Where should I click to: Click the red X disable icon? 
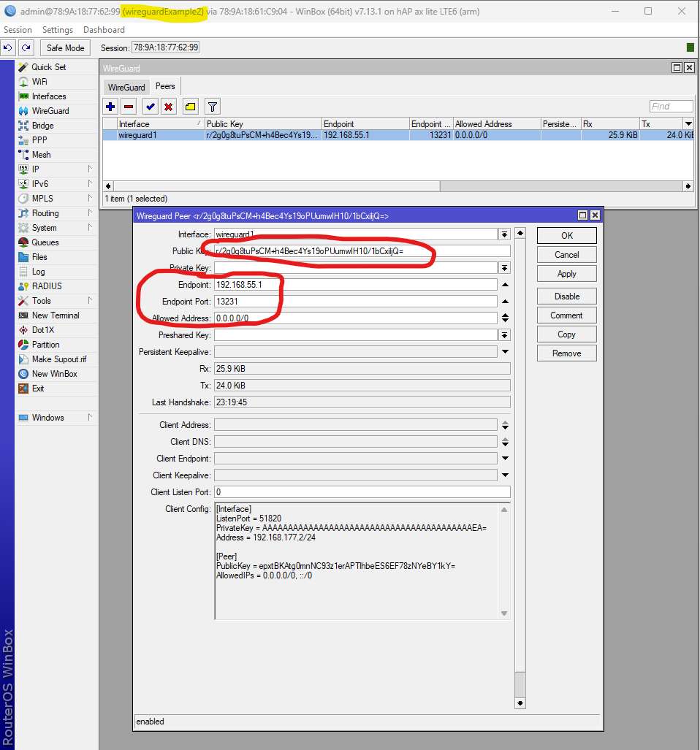[168, 107]
